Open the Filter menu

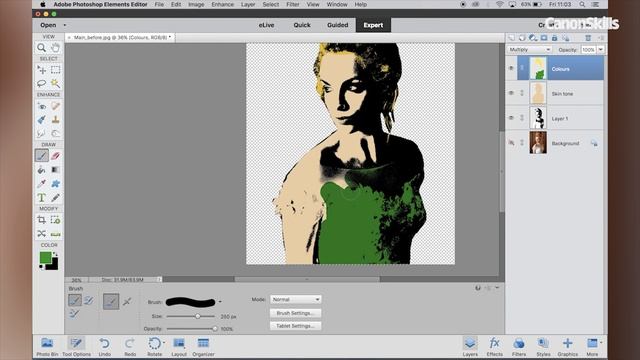point(293,4)
